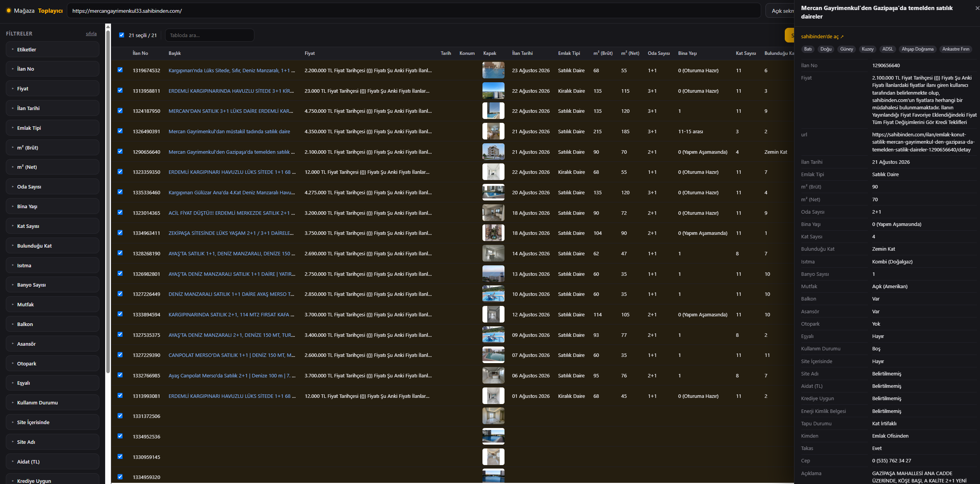Screen dimensions: 980x484
Task: Click the Kuzey tag chip
Action: coord(868,49)
